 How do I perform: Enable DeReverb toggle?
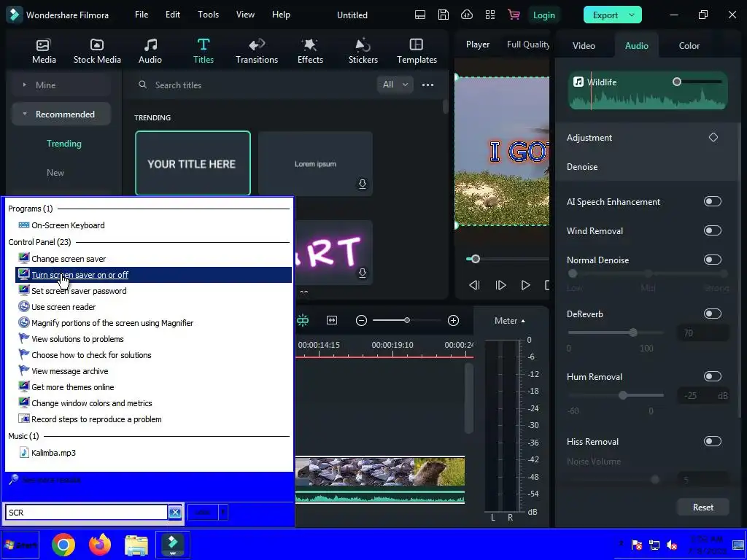pyautogui.click(x=713, y=314)
